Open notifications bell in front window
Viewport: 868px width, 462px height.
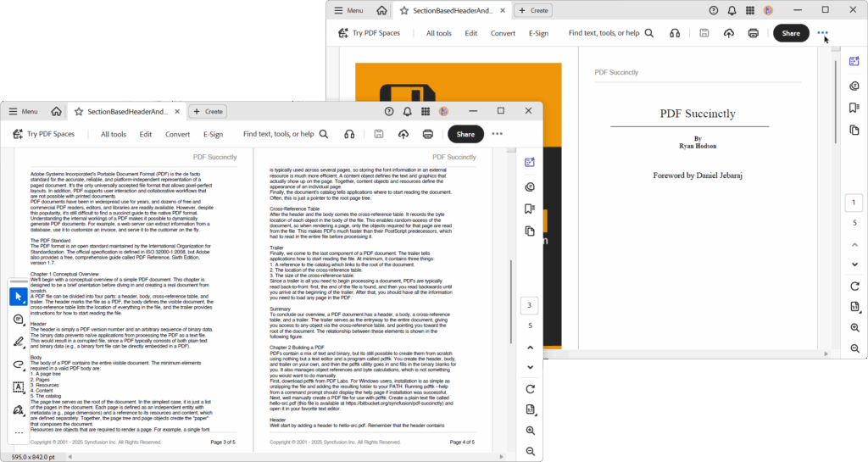[408, 111]
